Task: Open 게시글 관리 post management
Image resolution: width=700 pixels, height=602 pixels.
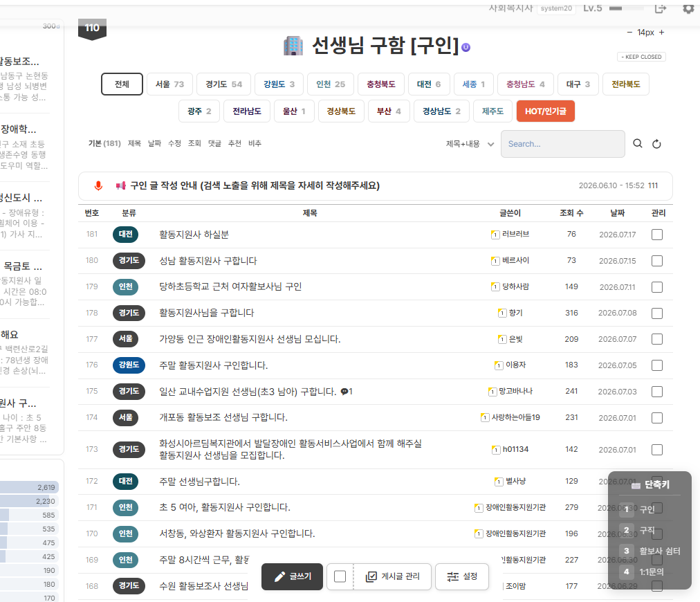Action: (393, 576)
